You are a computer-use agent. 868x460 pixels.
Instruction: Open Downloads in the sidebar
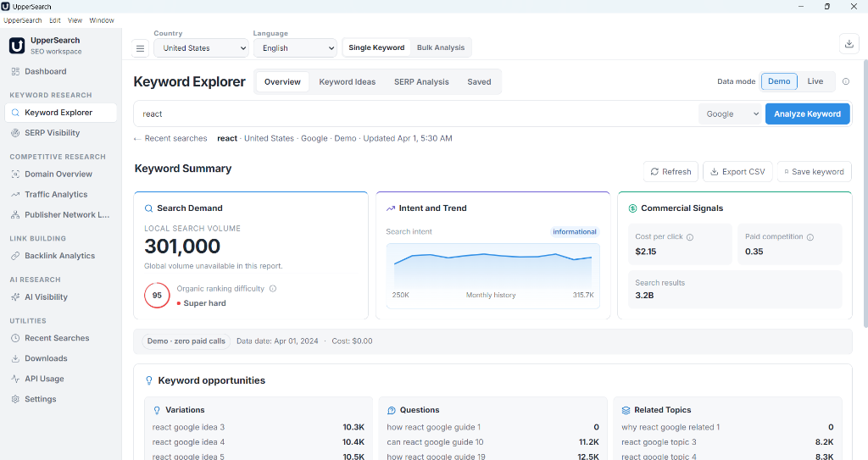tap(61, 358)
